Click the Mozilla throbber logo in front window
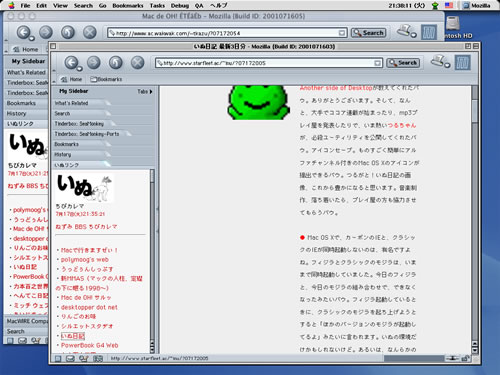The height and width of the screenshot is (375, 500). point(463,62)
